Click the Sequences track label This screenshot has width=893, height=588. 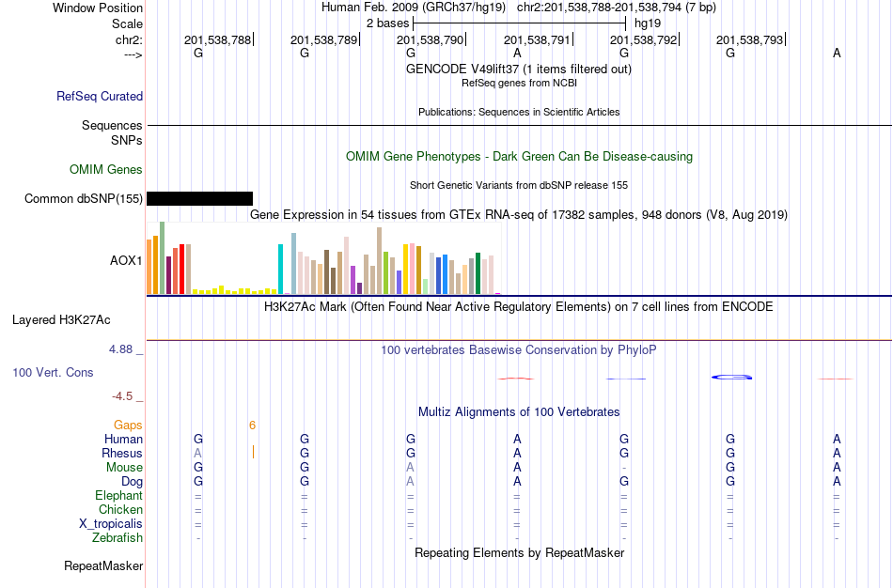click(x=112, y=125)
